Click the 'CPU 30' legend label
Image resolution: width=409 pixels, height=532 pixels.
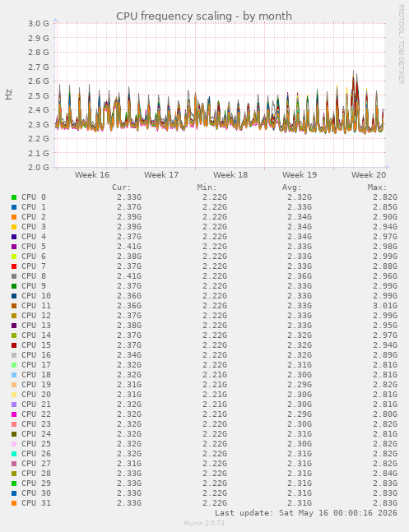[x=36, y=493]
